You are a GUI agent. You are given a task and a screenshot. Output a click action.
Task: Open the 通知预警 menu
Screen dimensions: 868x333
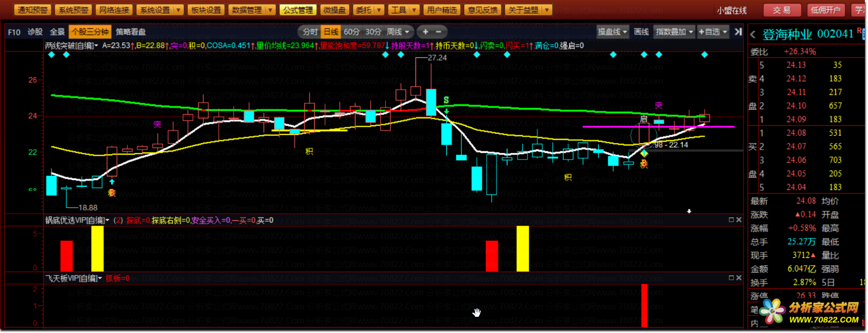pyautogui.click(x=32, y=10)
